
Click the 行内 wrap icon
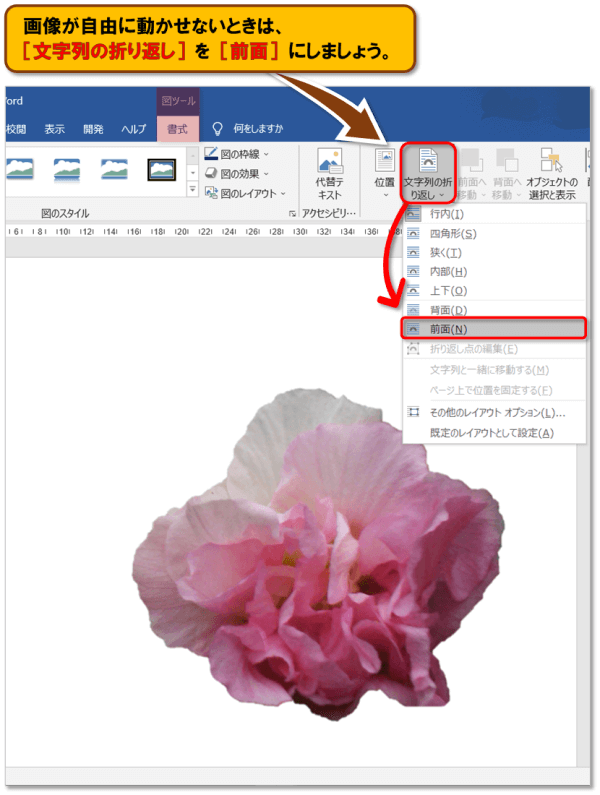413,214
